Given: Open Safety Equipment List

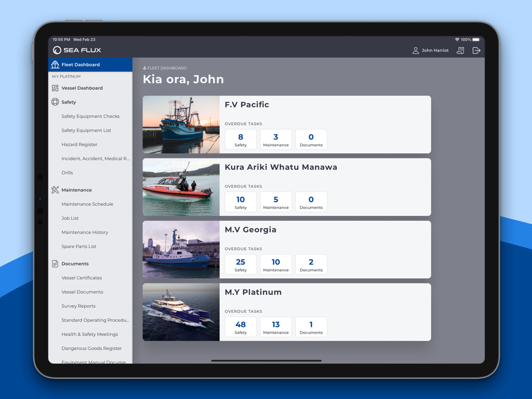Looking at the screenshot, I should [x=86, y=130].
